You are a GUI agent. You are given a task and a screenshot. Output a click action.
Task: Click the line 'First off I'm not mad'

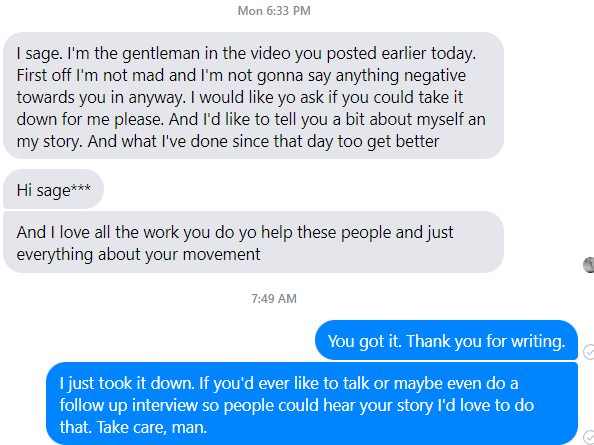click(x=241, y=75)
